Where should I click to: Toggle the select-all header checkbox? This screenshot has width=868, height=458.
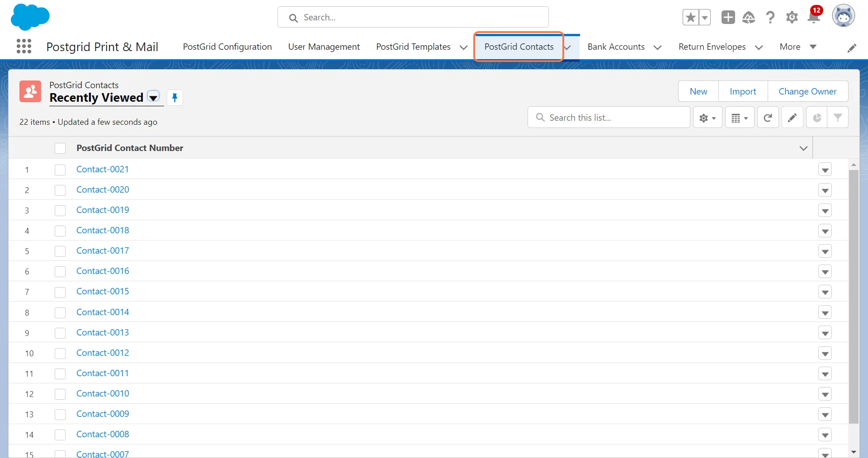[60, 148]
